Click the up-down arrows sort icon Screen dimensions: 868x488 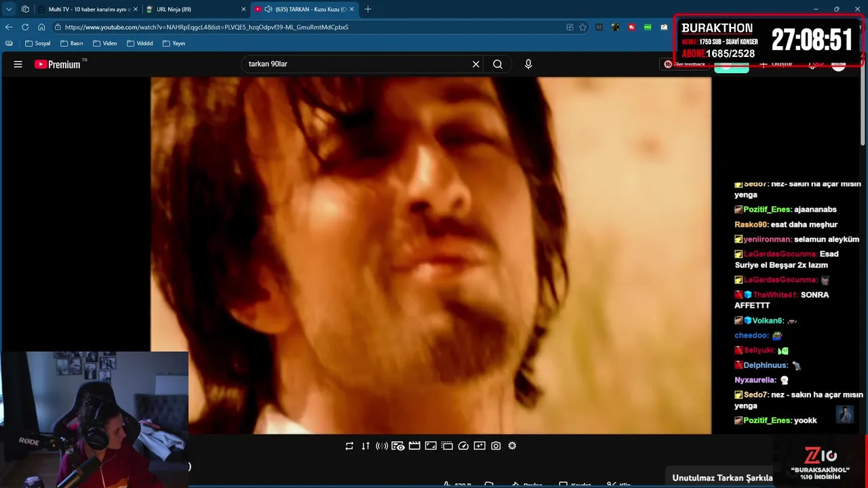pyautogui.click(x=366, y=446)
